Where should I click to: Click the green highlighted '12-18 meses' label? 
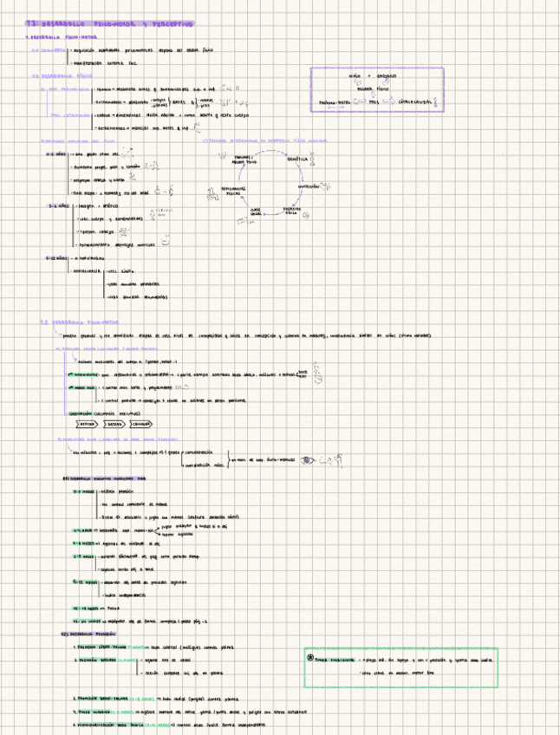[x=85, y=608]
